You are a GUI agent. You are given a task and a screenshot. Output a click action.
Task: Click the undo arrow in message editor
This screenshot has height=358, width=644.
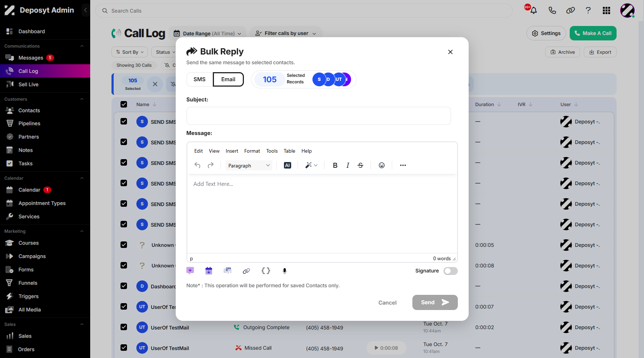[x=197, y=165]
